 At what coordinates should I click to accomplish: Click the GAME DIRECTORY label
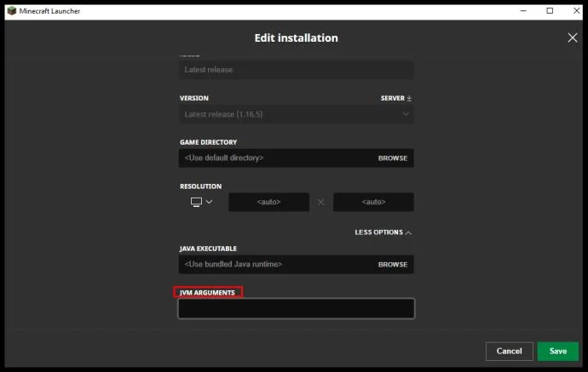(208, 142)
